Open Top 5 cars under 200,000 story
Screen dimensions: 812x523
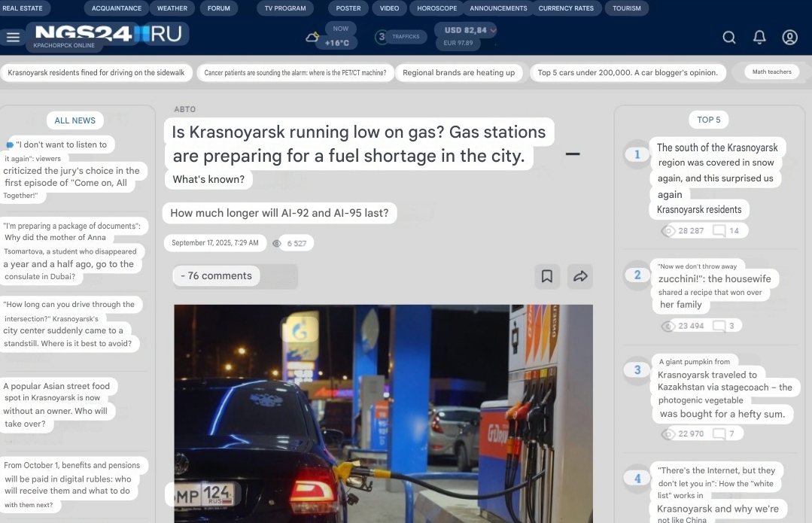(628, 72)
